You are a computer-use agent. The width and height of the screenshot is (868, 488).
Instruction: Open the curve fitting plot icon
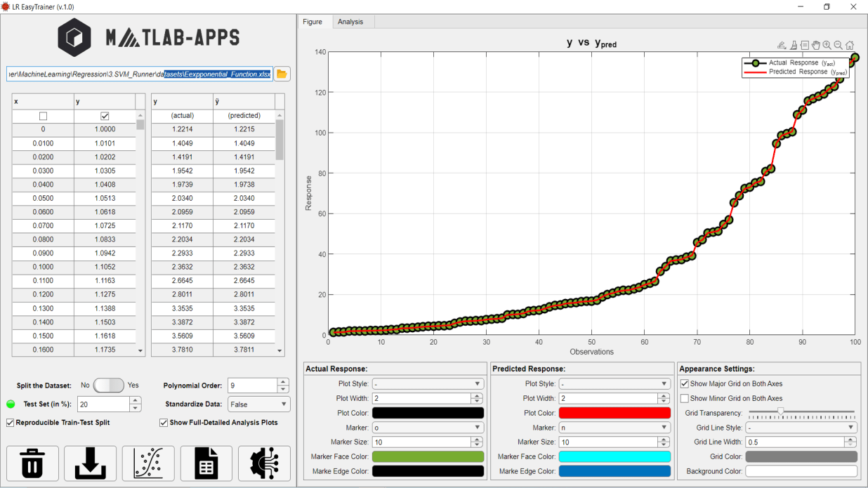148,463
